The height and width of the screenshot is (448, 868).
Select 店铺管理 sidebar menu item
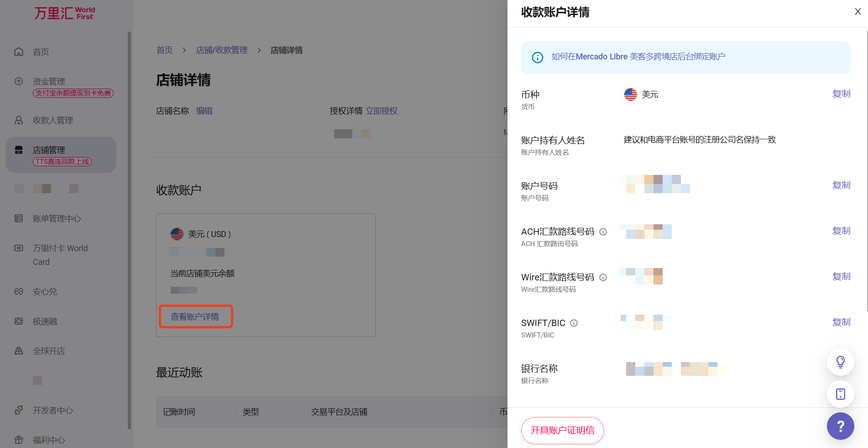[49, 150]
